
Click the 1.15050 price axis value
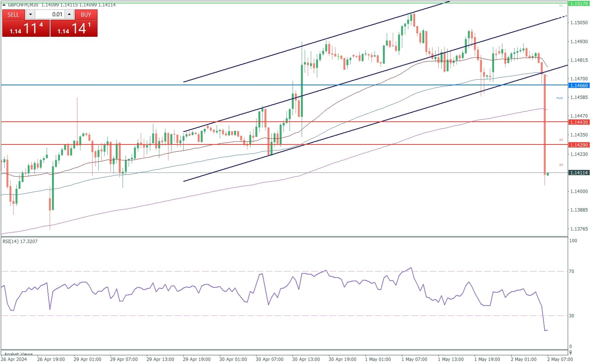pyautogui.click(x=579, y=22)
